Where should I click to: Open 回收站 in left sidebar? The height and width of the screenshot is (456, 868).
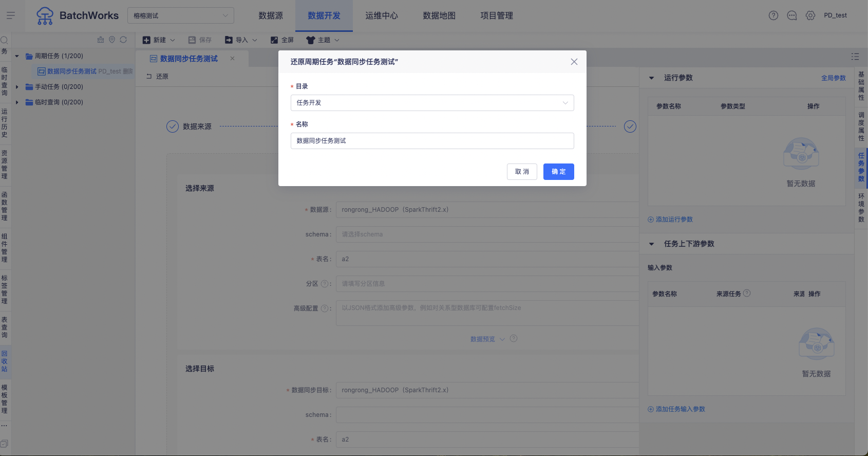coord(4,361)
